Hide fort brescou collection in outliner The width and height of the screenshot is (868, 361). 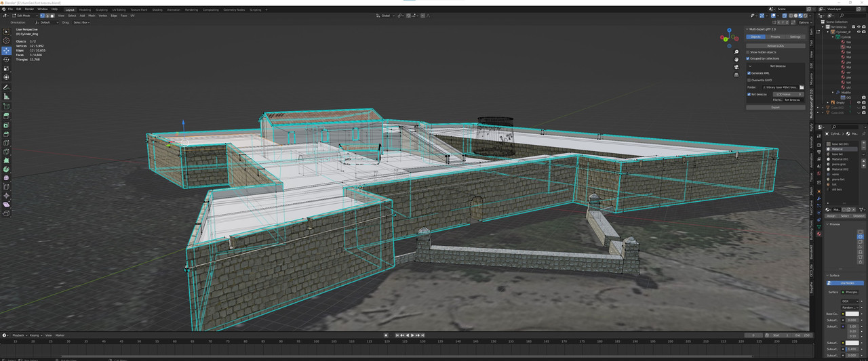[859, 26]
